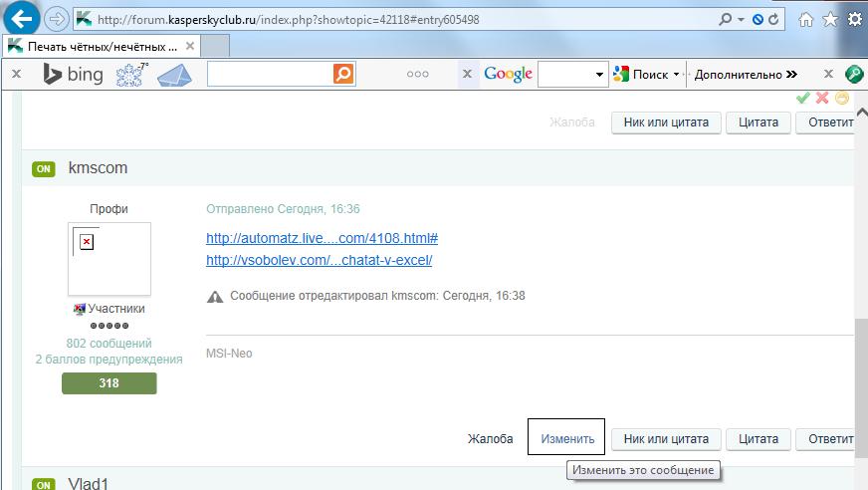Screen dimensions: 868x490
Task: Click the browser Forward arrow button
Action: click(x=56, y=19)
